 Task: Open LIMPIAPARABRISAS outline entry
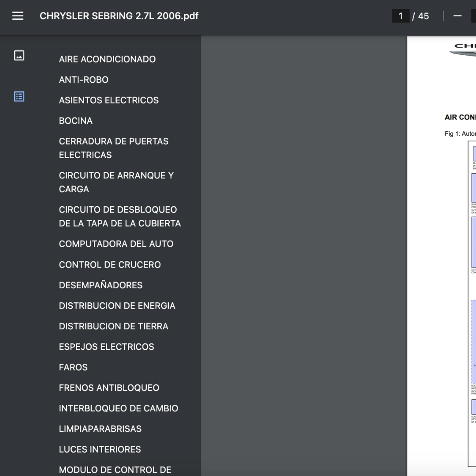[x=100, y=429]
